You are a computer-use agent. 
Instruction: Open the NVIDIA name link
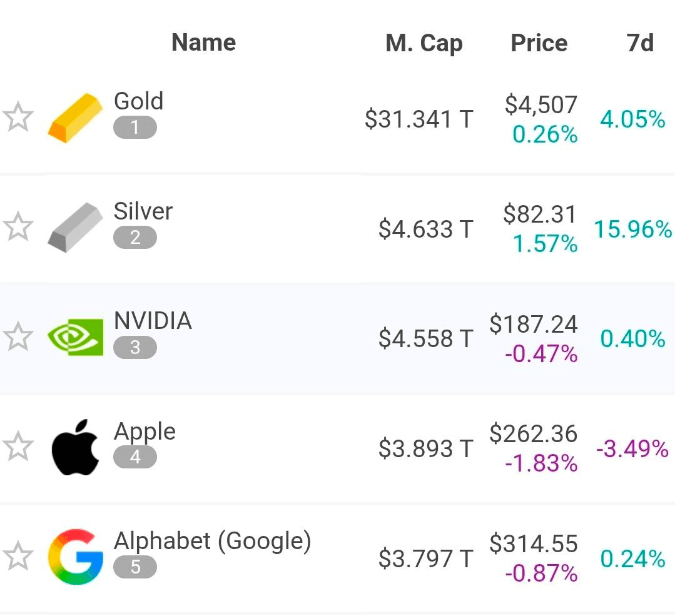tap(153, 321)
